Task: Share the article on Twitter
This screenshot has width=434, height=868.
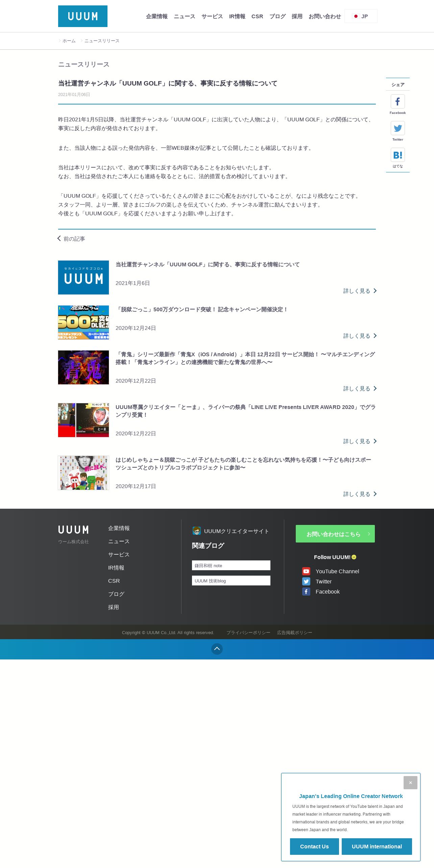Action: click(x=398, y=128)
